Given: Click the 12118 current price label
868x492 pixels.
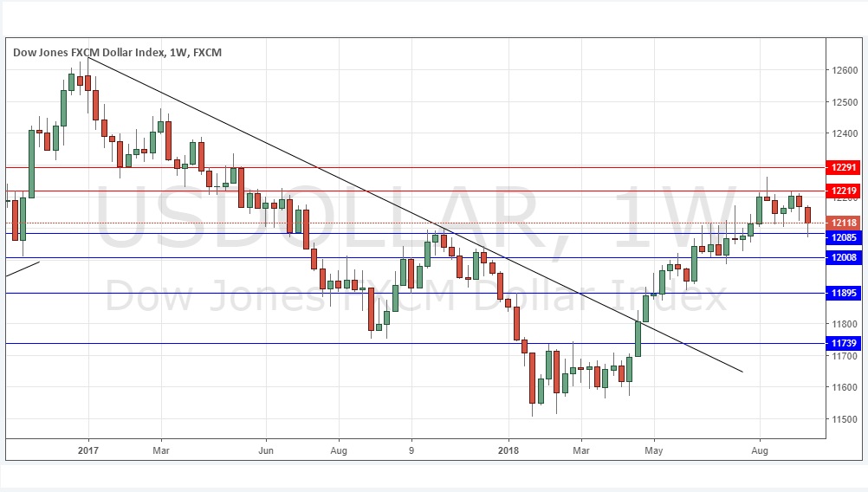Looking at the screenshot, I should coord(845,223).
